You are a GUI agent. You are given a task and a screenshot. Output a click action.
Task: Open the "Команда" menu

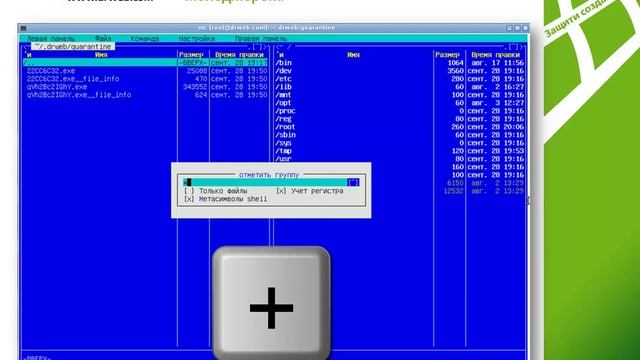coord(145,39)
